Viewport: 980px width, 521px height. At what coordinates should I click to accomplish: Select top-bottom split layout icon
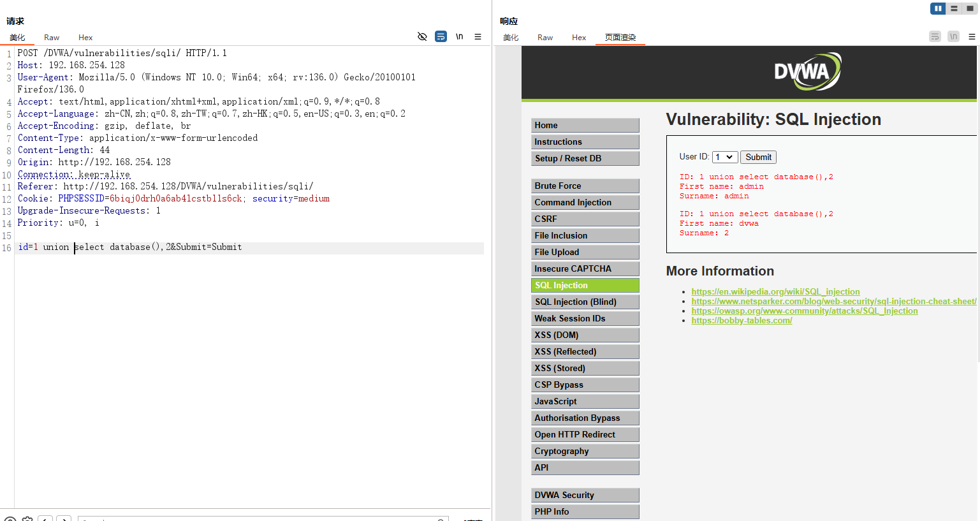tap(954, 8)
